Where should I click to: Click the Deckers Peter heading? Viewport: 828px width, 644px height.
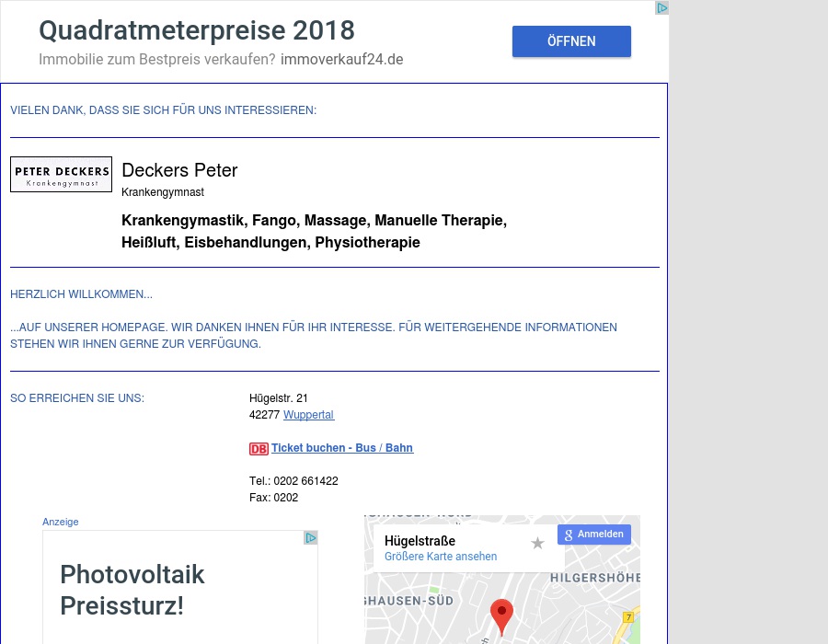179,170
